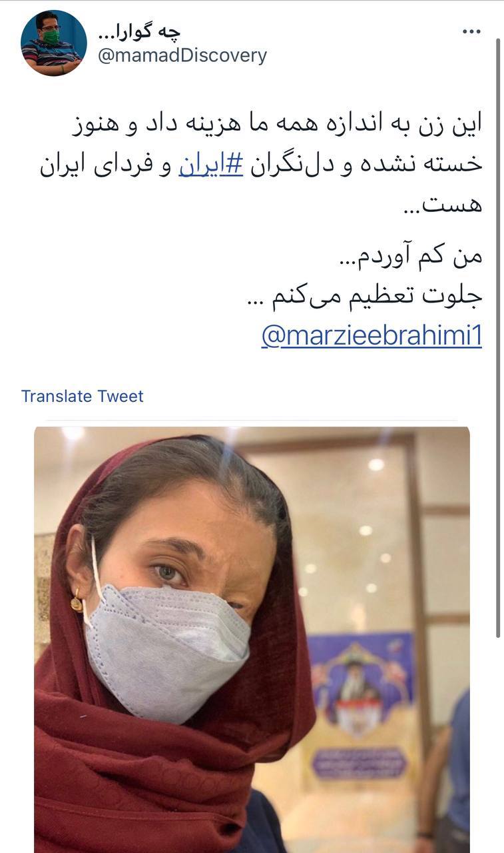The width and height of the screenshot is (504, 853).
Task: Open the attached photo of the masked woman
Action: point(252,640)
